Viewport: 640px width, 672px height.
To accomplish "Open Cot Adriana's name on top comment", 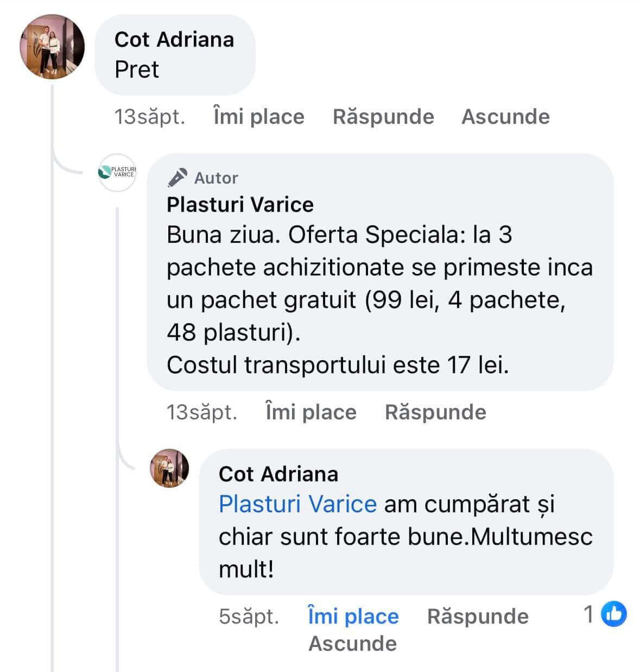I will pos(174,39).
